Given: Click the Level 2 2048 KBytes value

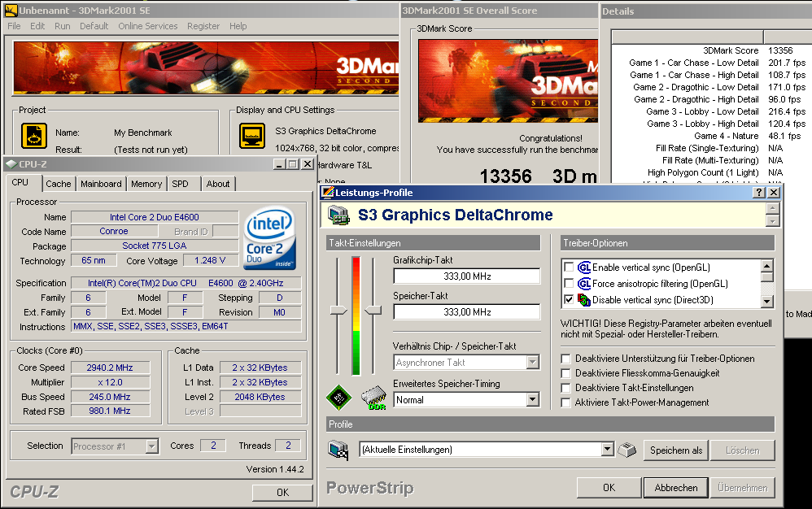Looking at the screenshot, I should pyautogui.click(x=260, y=397).
